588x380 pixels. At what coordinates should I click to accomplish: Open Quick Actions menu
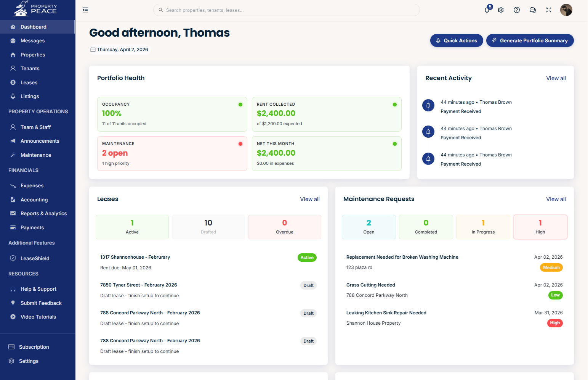(457, 40)
